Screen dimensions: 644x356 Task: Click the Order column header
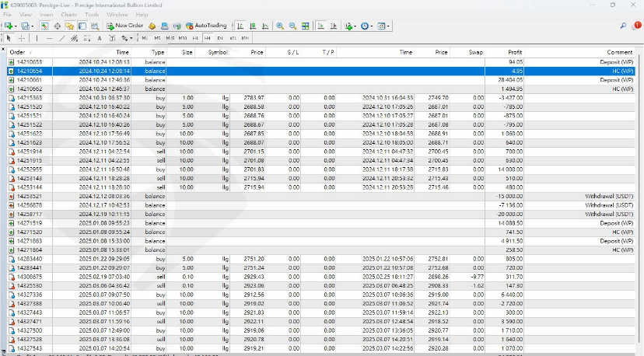(17, 52)
